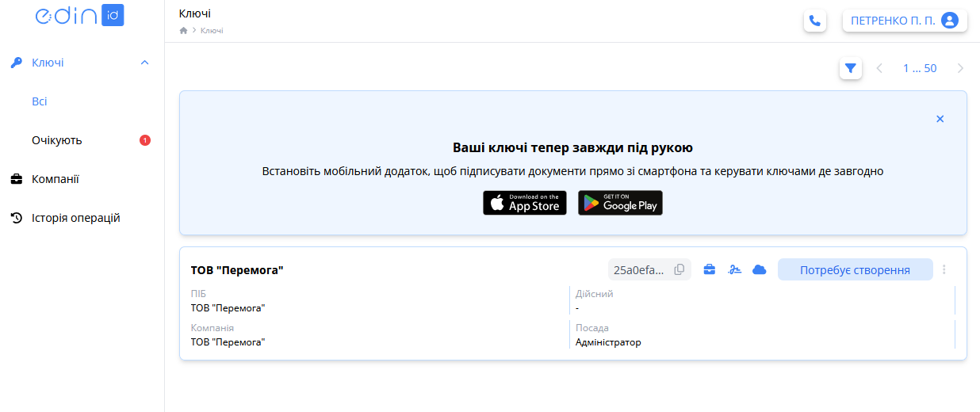Go to previous page arrow
The height and width of the screenshot is (412, 980).
pyautogui.click(x=879, y=68)
